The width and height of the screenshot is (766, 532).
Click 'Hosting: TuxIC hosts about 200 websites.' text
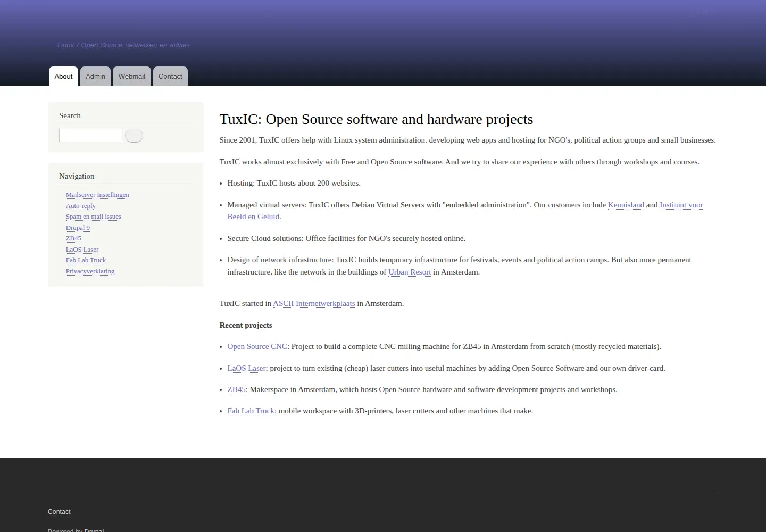(294, 183)
